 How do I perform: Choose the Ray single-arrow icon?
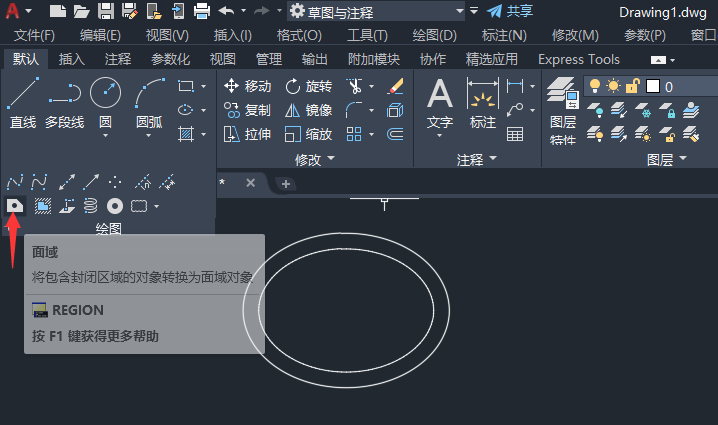coord(91,182)
